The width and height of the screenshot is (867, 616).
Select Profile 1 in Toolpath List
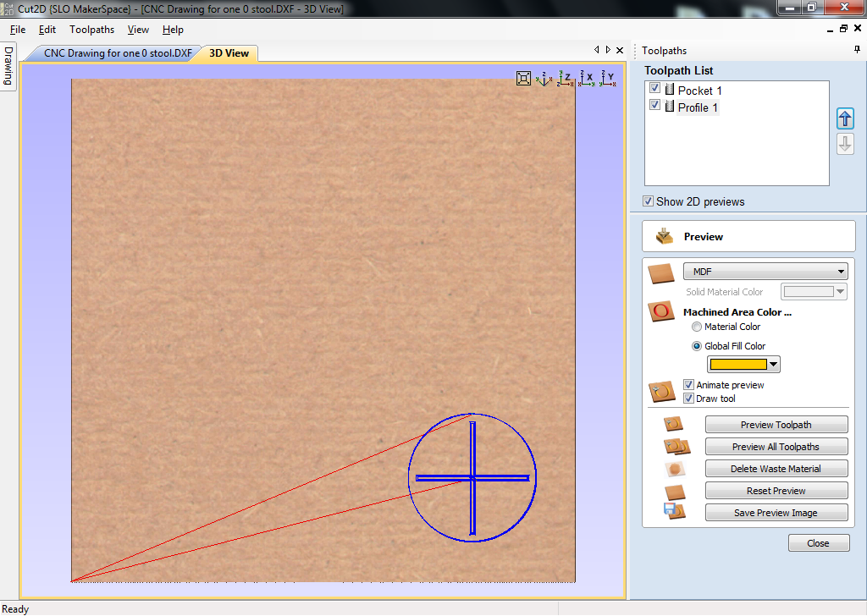point(698,107)
